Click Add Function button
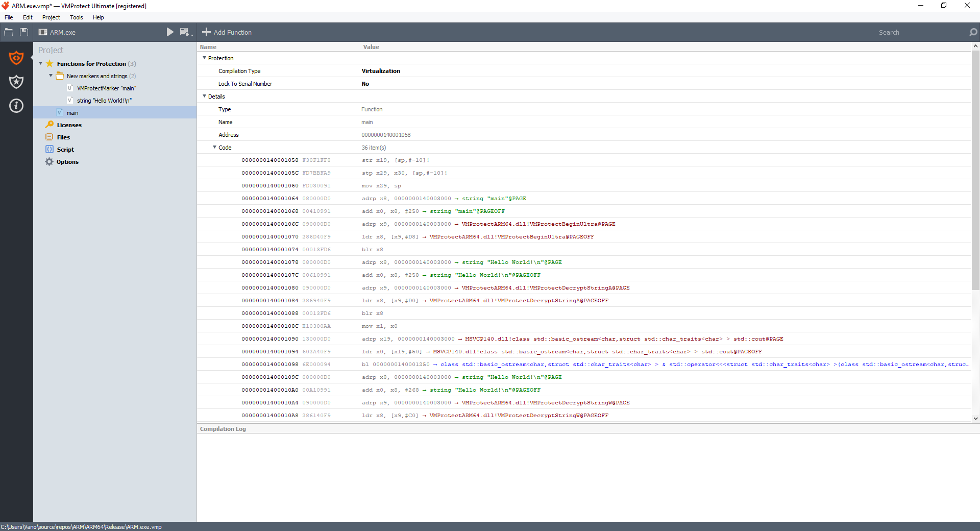 coord(227,32)
